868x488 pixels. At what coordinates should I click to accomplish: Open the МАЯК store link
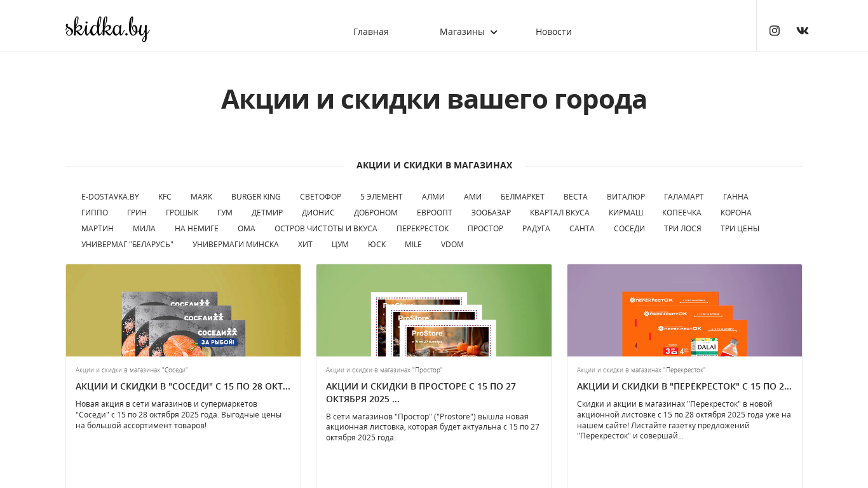click(x=201, y=196)
